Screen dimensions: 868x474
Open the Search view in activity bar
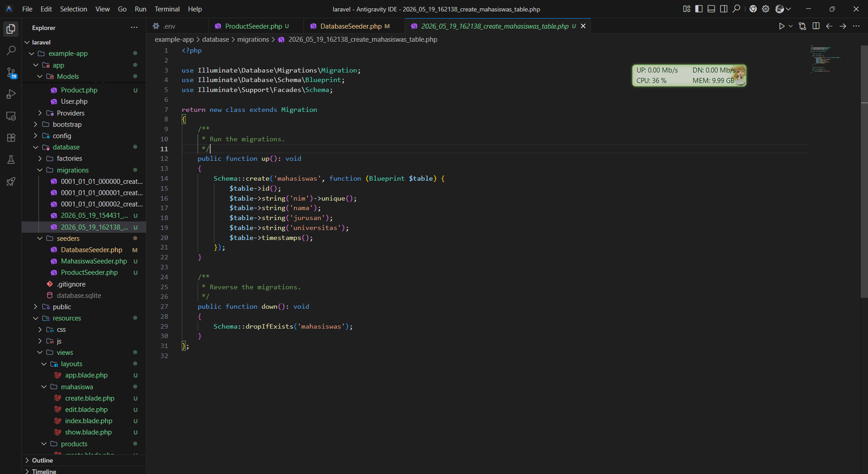[x=11, y=50]
